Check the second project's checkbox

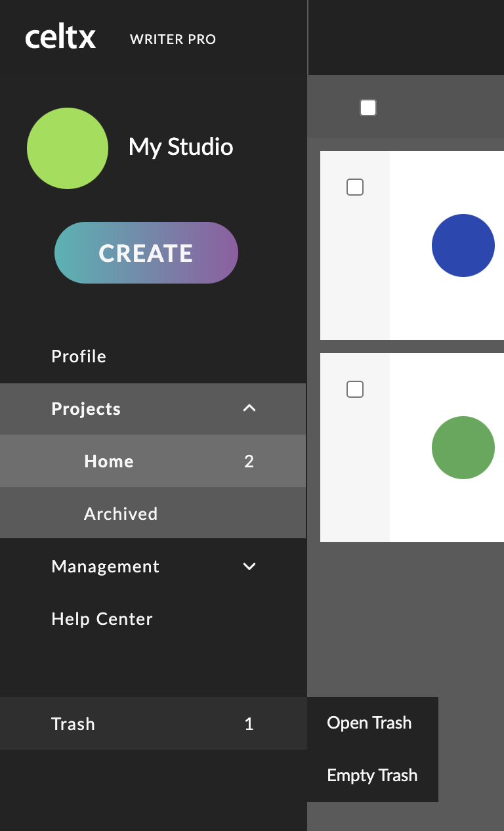[x=355, y=389]
